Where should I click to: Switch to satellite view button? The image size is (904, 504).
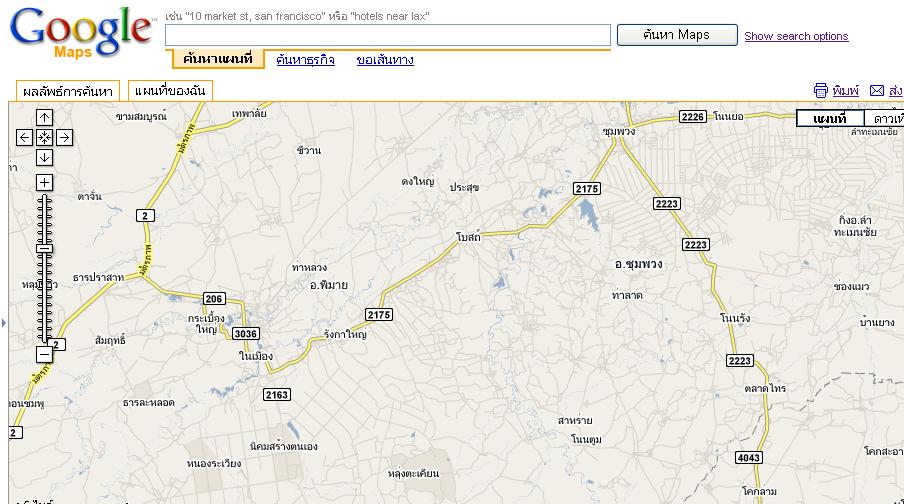click(885, 119)
